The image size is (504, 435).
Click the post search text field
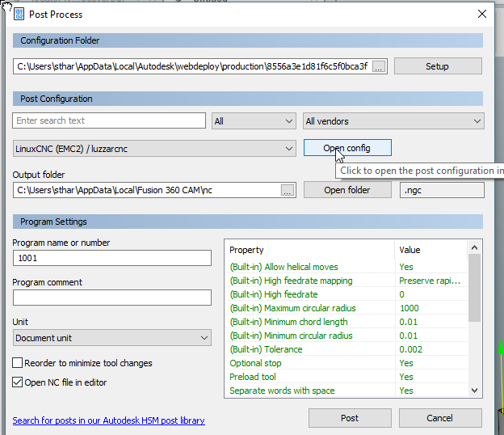click(x=109, y=121)
